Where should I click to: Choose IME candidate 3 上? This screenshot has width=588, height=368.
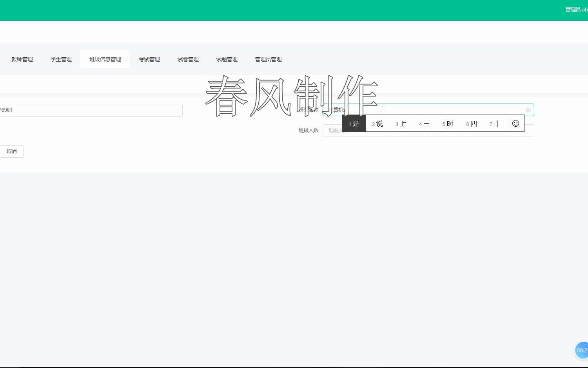click(x=401, y=124)
